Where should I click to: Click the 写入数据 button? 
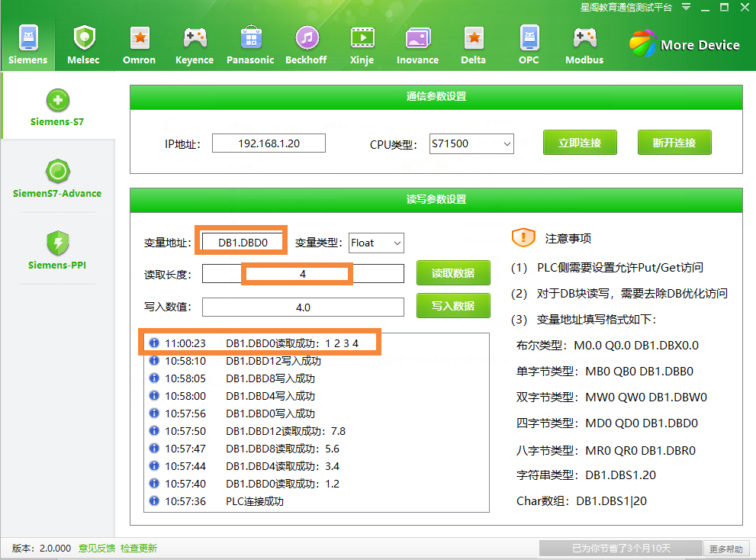coord(453,306)
